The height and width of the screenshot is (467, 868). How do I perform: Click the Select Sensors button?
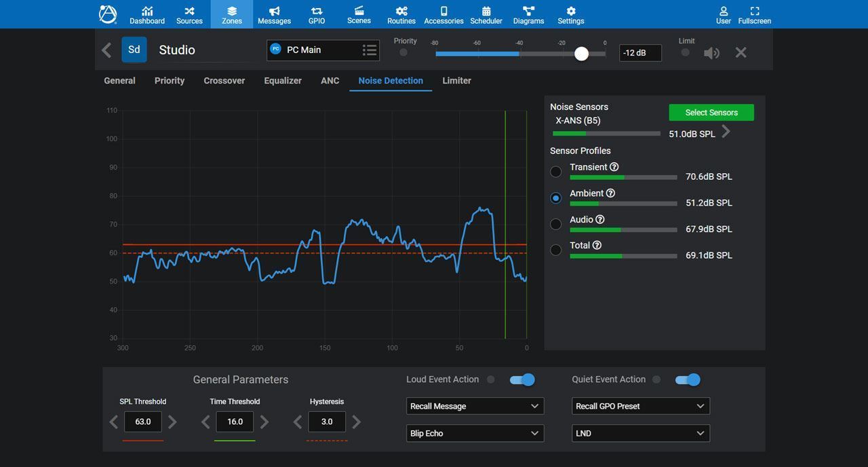coord(711,112)
